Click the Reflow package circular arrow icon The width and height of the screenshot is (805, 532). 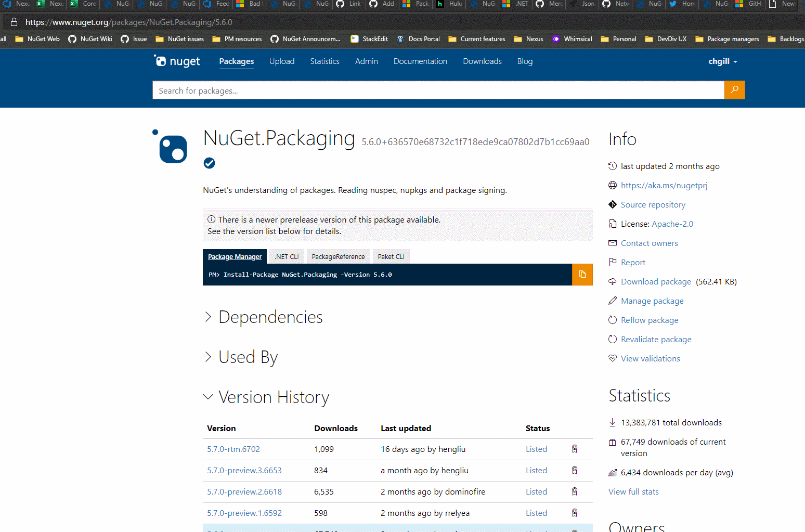point(613,320)
